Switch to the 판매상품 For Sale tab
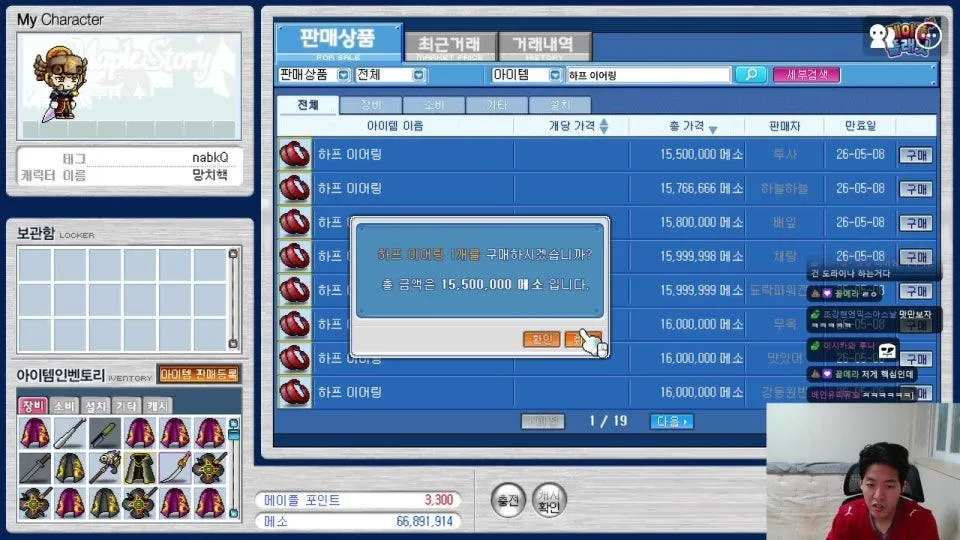The height and width of the screenshot is (540, 960). tap(338, 43)
